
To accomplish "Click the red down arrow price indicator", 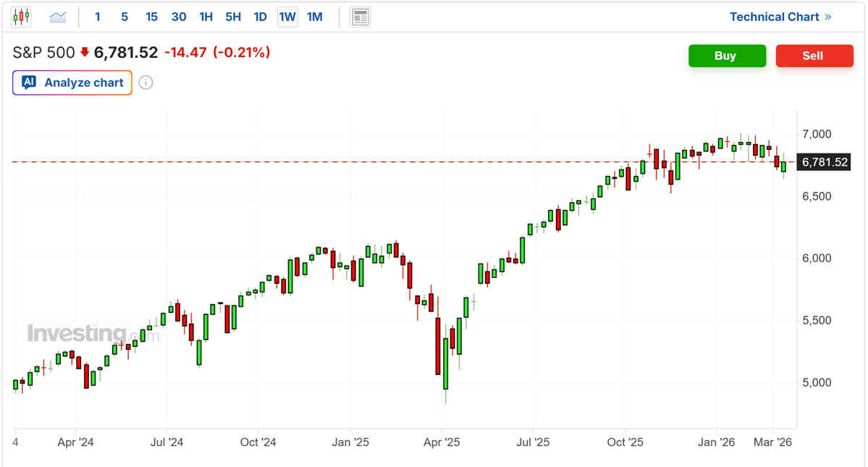I will 85,52.
